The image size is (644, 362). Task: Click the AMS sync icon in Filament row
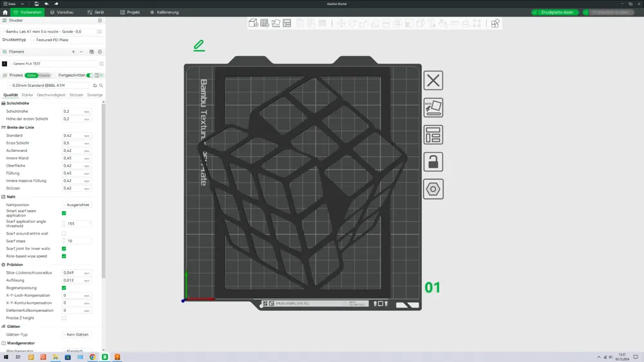(91, 52)
